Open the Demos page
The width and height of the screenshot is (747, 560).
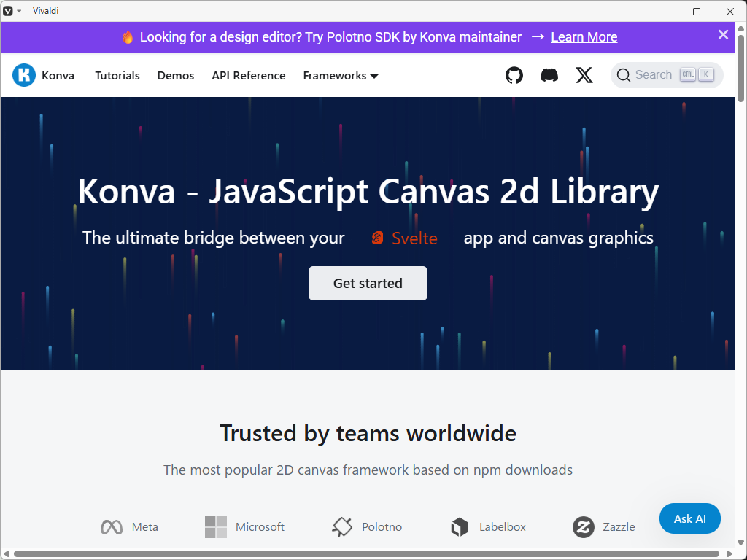176,76
